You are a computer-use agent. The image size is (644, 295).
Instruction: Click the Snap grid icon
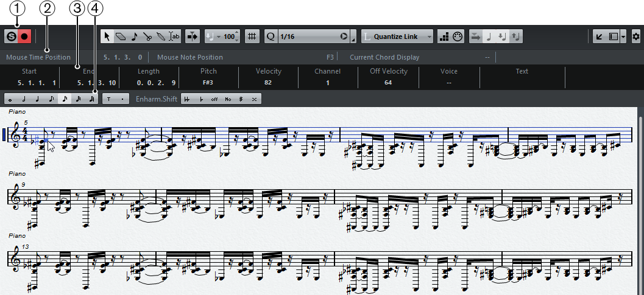(252, 36)
